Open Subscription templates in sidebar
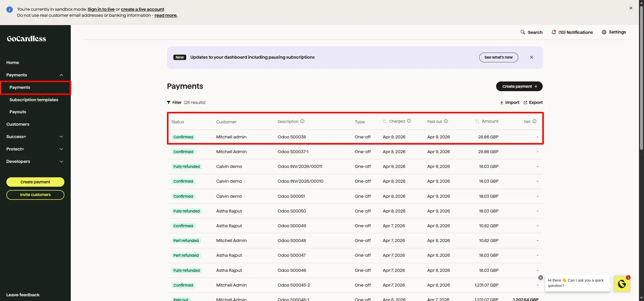 coord(34,100)
